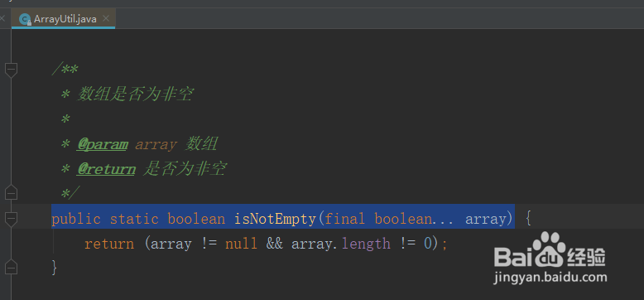
Task: Collapse the Javadoc fold marker at */
Action: [x=11, y=192]
